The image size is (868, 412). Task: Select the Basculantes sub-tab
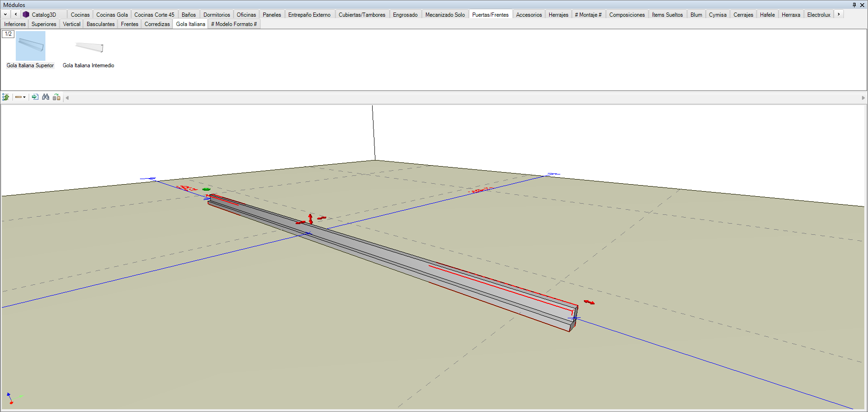101,24
